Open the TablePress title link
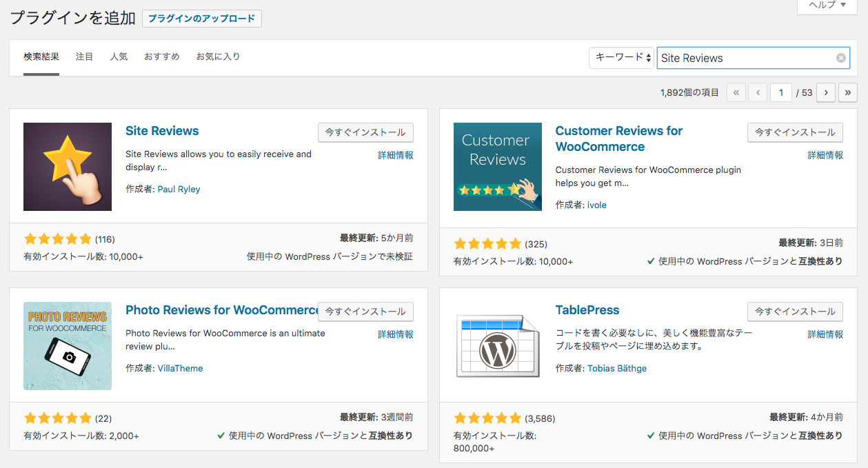Screen dimensions: 868x468 click(587, 310)
